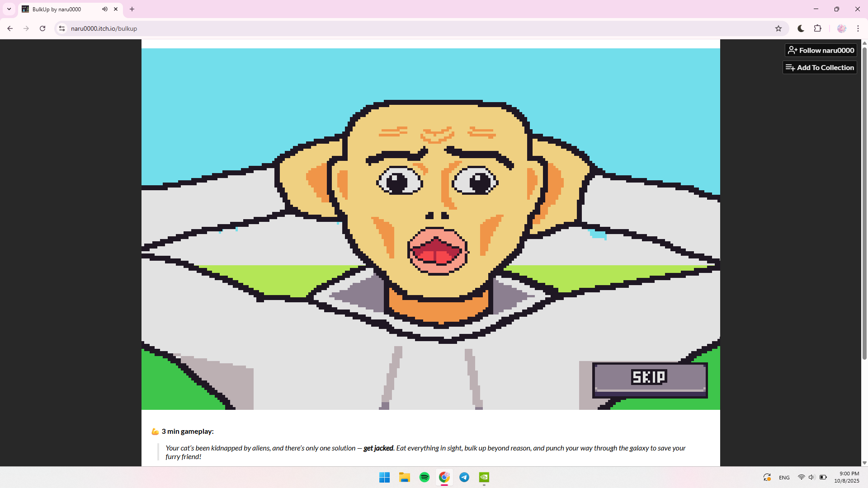This screenshot has width=868, height=488.
Task: Mute the tab audio speaker icon
Action: click(x=104, y=9)
